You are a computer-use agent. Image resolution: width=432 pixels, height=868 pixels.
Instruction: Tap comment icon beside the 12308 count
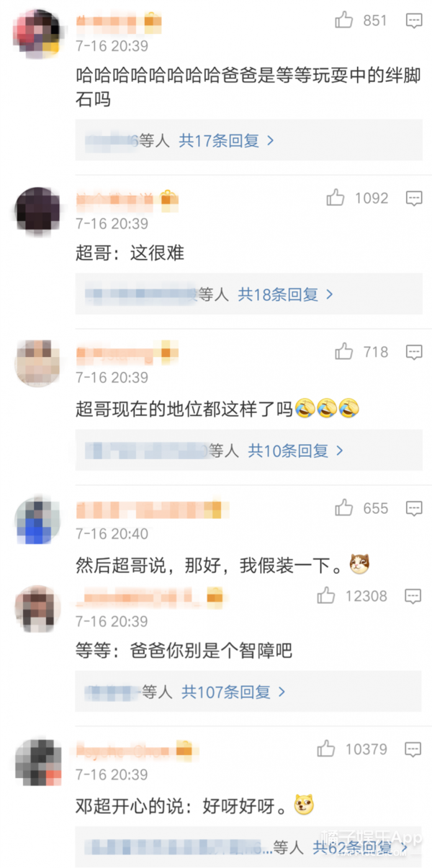click(414, 596)
